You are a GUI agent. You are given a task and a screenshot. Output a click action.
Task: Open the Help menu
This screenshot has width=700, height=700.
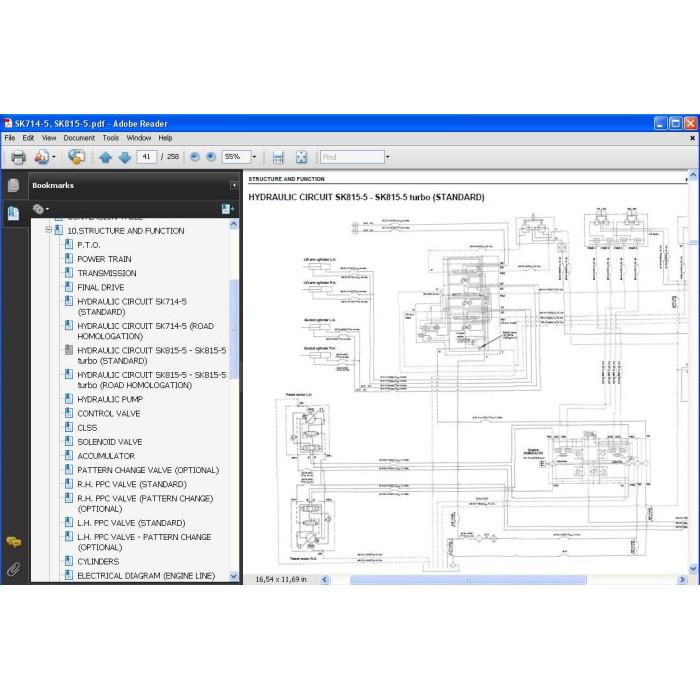165,138
